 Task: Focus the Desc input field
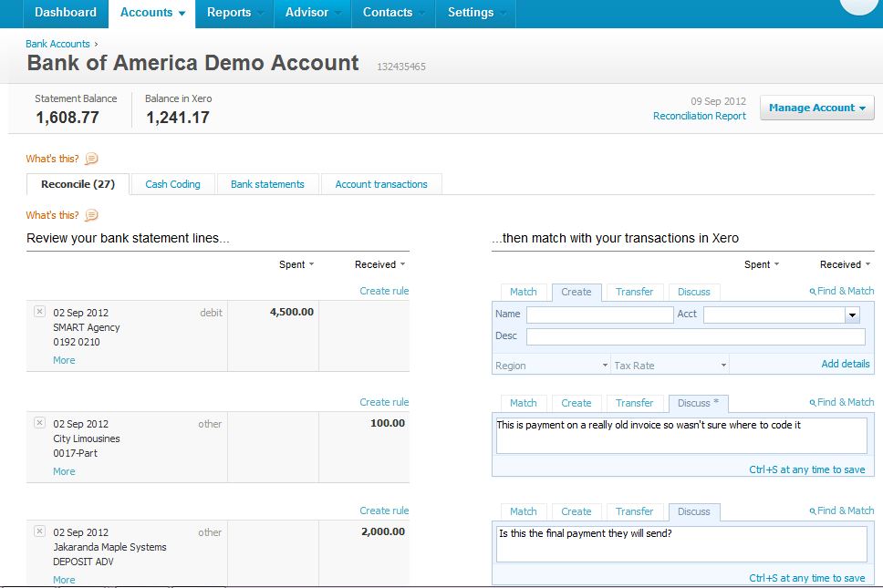click(695, 337)
